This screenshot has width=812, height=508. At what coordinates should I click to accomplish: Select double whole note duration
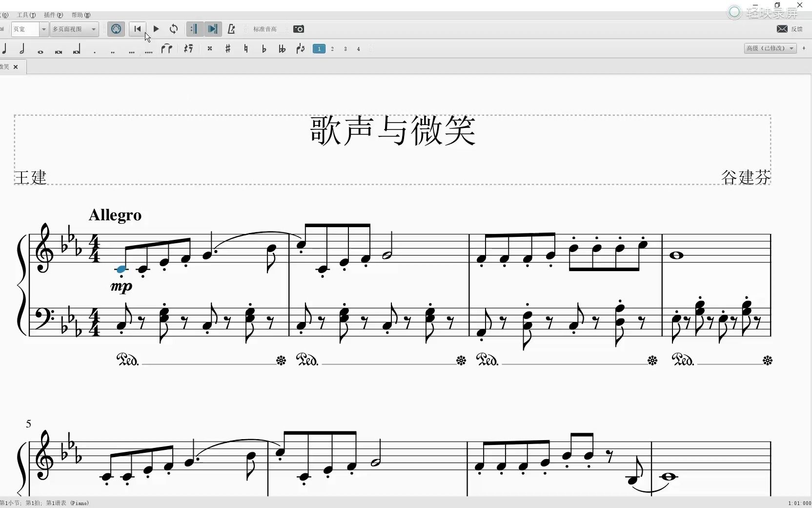[59, 51]
